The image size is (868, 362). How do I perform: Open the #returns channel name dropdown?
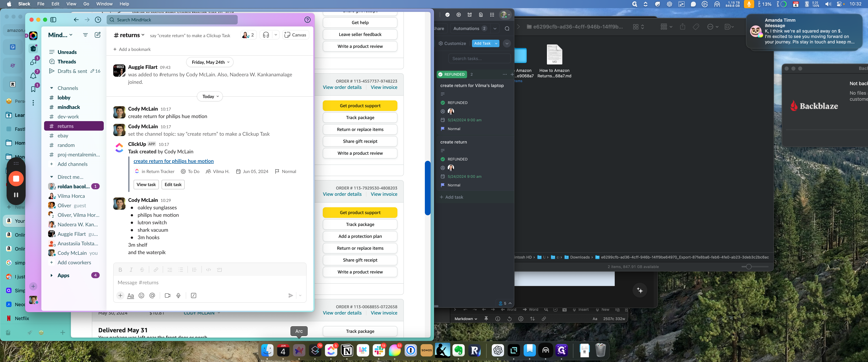click(129, 35)
